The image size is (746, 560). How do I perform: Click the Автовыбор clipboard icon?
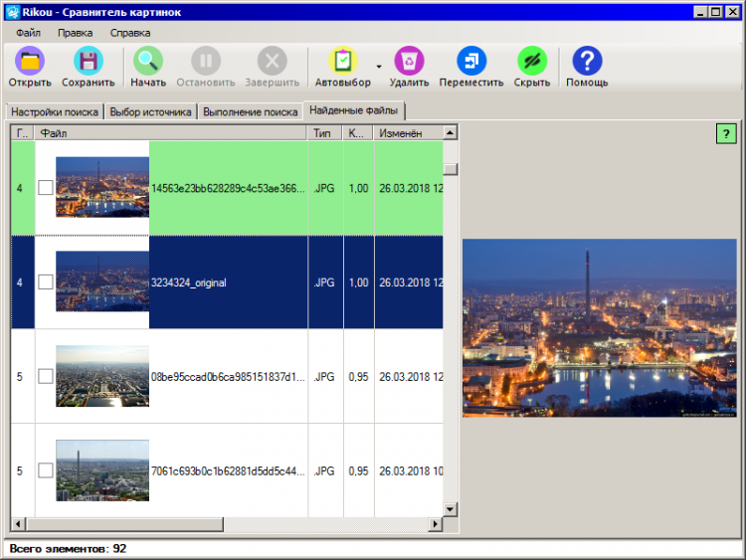(x=343, y=61)
